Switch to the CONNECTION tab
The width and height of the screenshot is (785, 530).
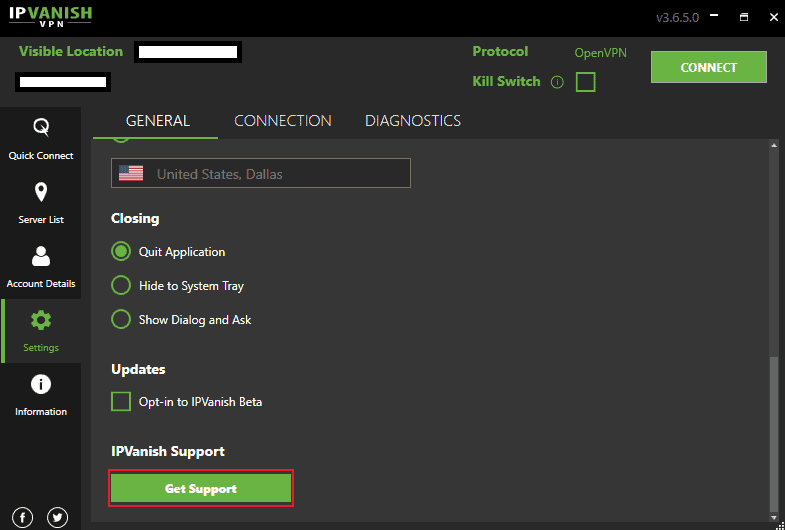(283, 121)
